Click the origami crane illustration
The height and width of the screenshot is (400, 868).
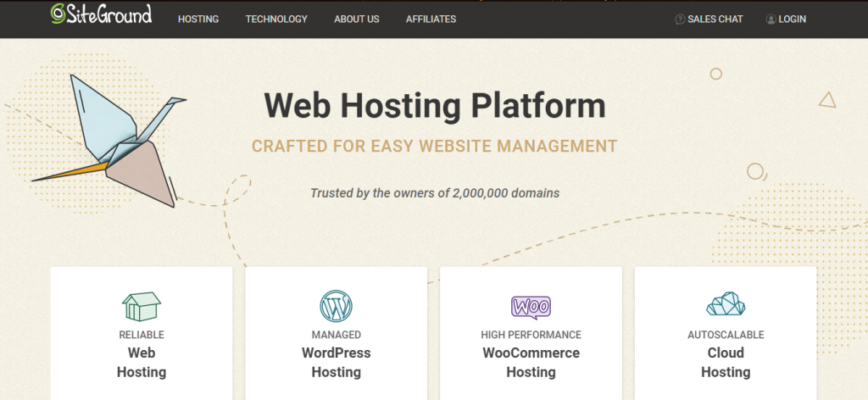[x=109, y=141]
